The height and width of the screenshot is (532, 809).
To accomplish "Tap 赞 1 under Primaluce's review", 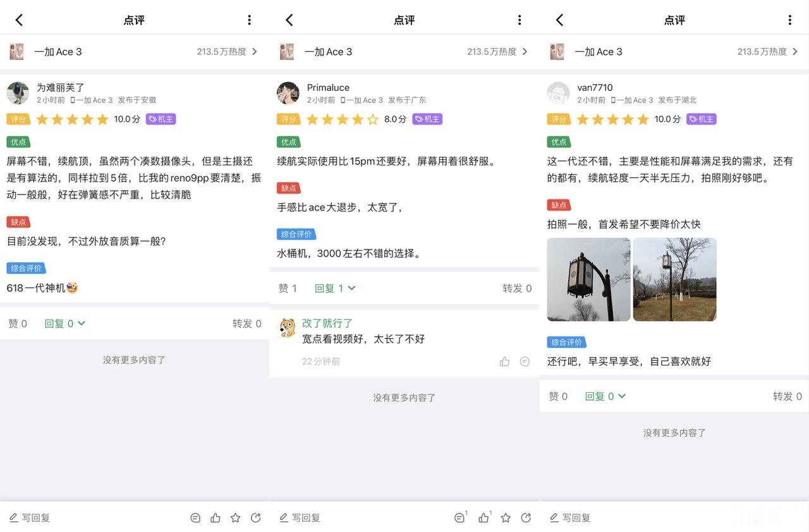I will coord(288,288).
